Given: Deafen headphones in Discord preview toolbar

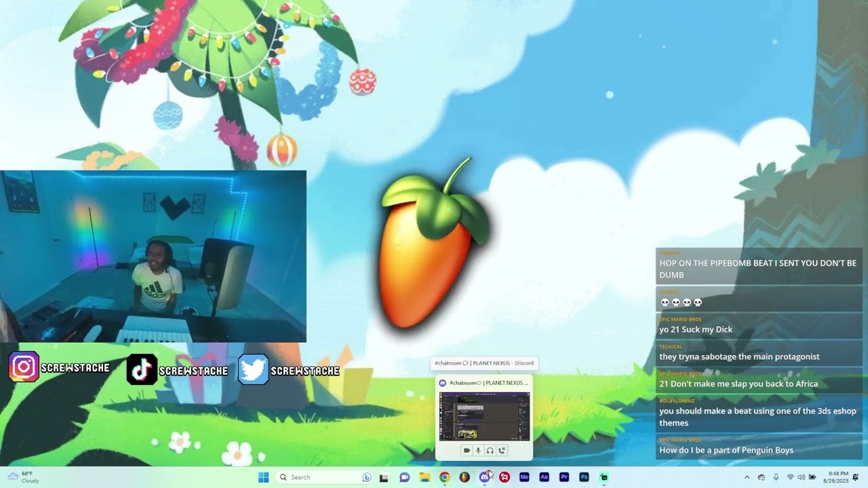Looking at the screenshot, I should (490, 450).
